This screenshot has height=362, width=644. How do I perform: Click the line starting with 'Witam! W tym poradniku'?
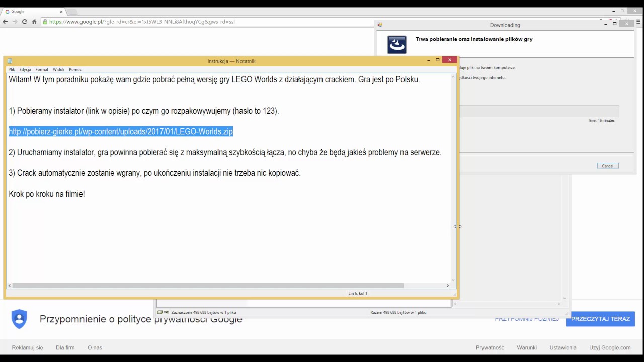coord(214,79)
